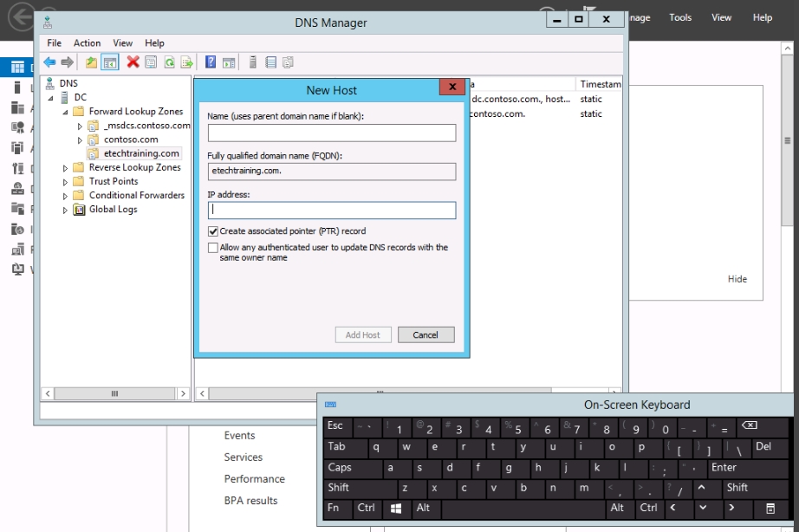The image size is (799, 532).
Task: Open Performance in Server Manager tile
Action: tap(254, 479)
